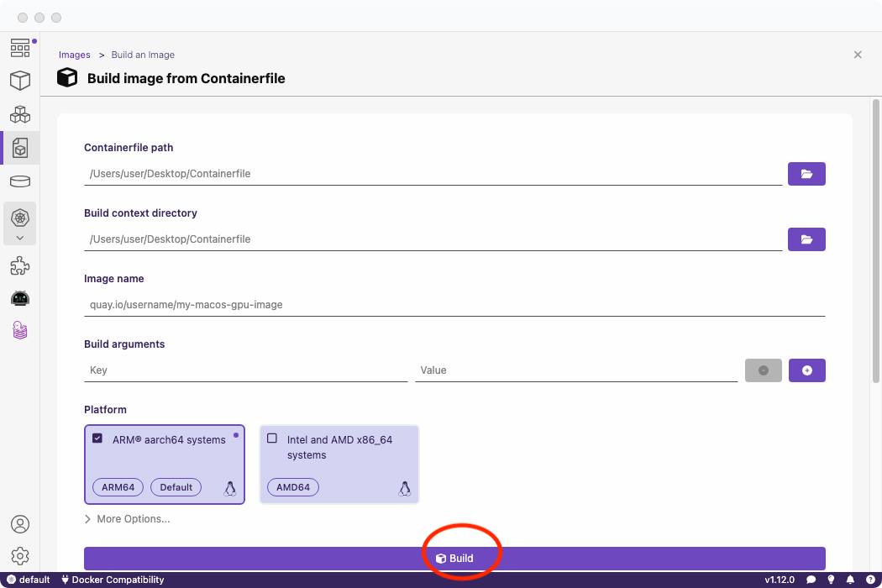
Task: Open the Extensions puzzle-piece icon
Action: [20, 266]
